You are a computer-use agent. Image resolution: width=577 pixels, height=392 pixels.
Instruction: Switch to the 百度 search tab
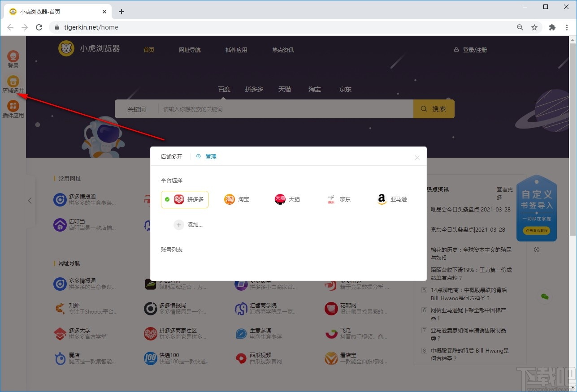click(x=224, y=89)
